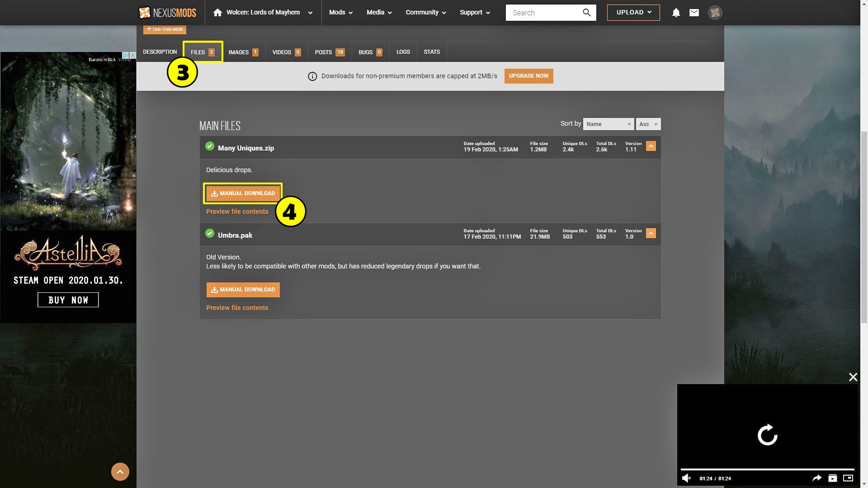868x488 pixels.
Task: Close the Astellia ad via X icon
Action: click(x=133, y=55)
